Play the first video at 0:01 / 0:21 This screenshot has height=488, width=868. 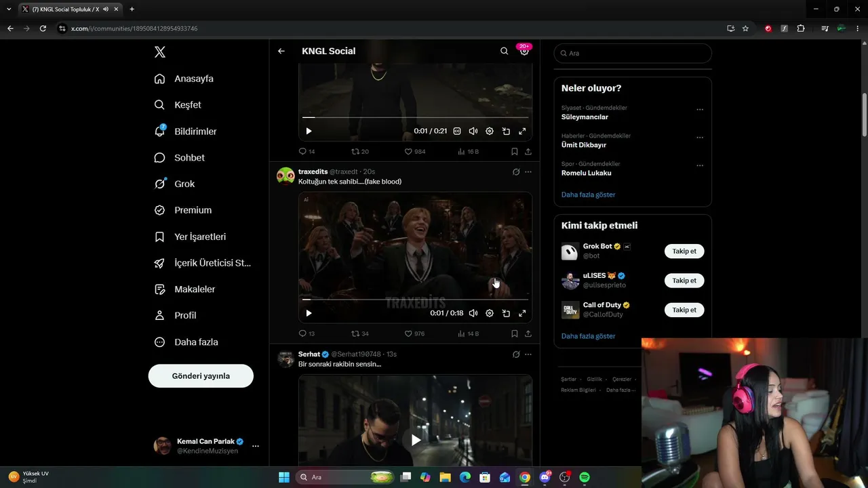309,131
